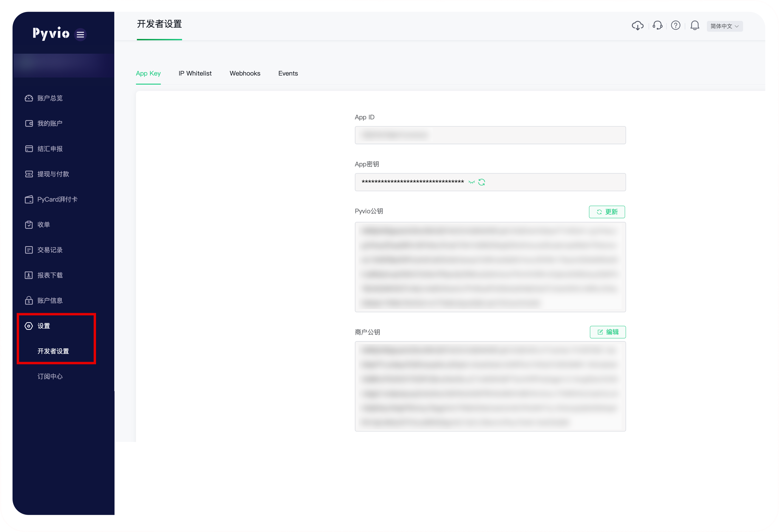Open customer support headset icon
779x532 pixels.
tap(657, 25)
